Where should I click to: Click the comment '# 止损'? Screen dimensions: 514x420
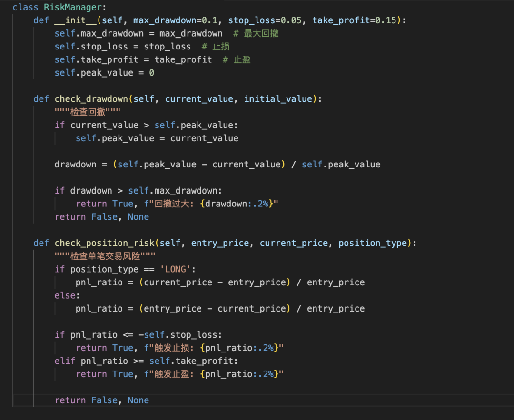pyautogui.click(x=216, y=47)
